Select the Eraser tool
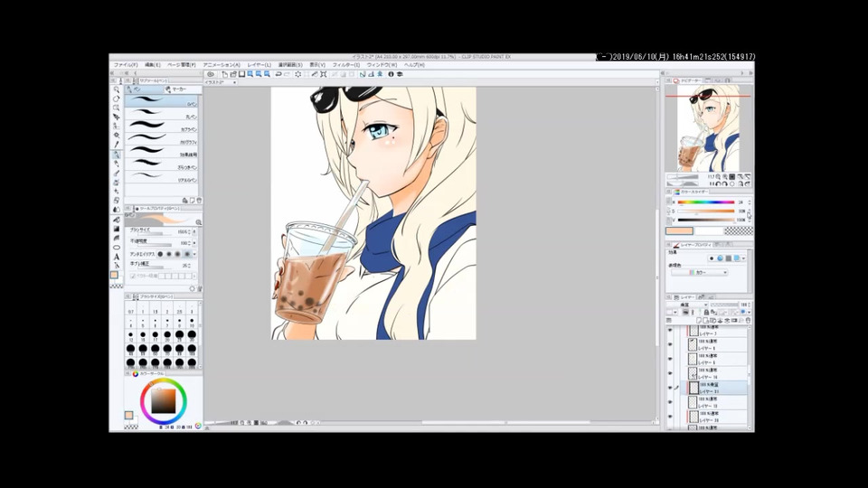The image size is (868, 488). pos(117,201)
